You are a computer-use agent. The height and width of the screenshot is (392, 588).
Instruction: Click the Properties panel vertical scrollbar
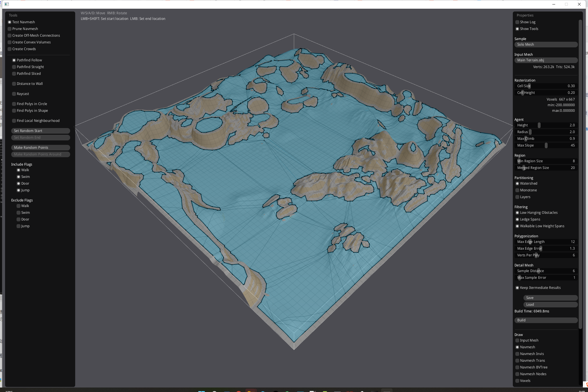580,174
